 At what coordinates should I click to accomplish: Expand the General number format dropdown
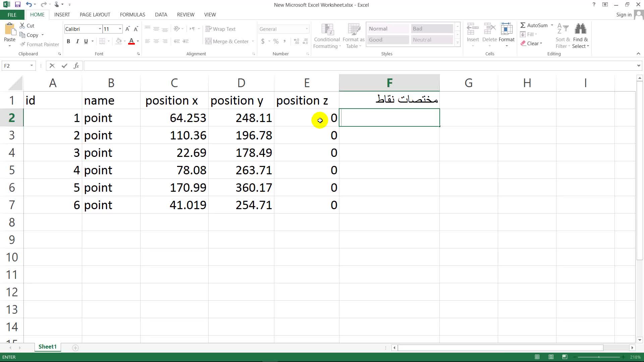pos(307,29)
